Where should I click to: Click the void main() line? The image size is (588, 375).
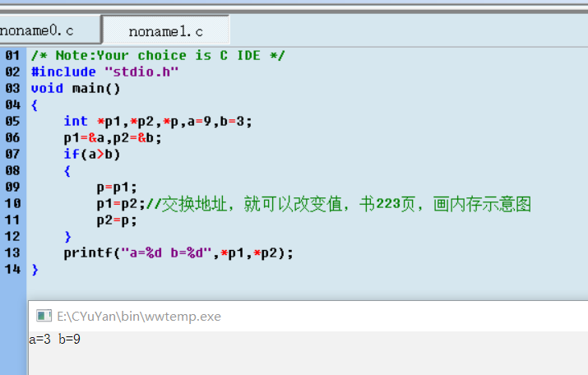tap(76, 89)
